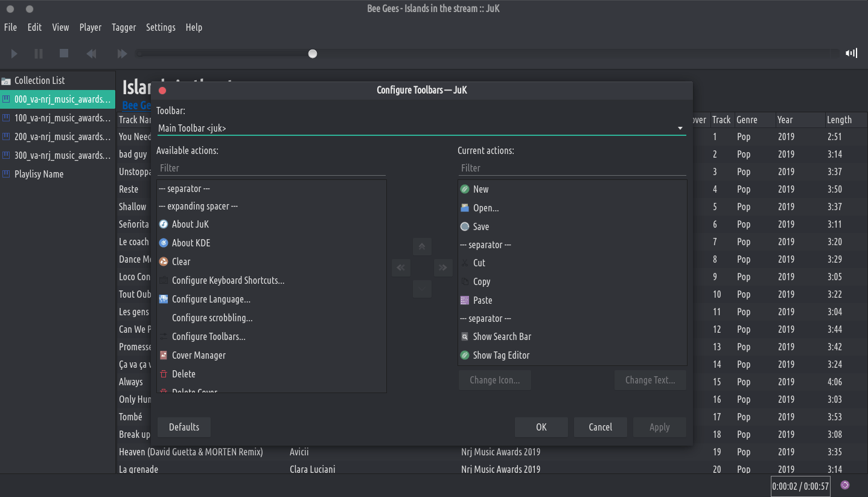Screen dimensions: 868x497
Task: Select Configure Language action
Action: [271, 299]
